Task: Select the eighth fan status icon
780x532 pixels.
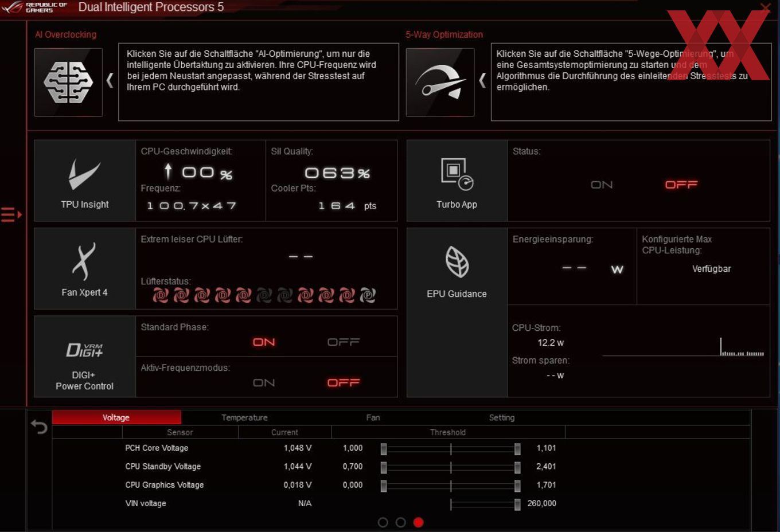Action: [x=306, y=295]
